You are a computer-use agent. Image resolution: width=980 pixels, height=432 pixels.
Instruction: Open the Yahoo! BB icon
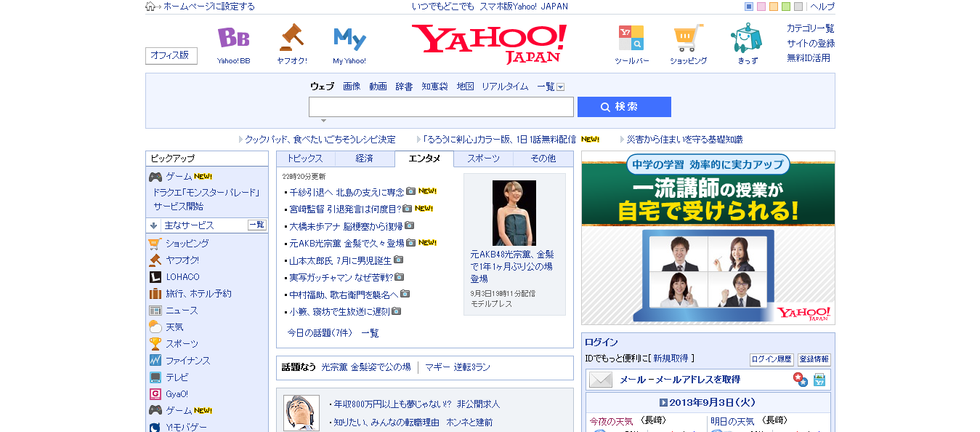point(233,38)
